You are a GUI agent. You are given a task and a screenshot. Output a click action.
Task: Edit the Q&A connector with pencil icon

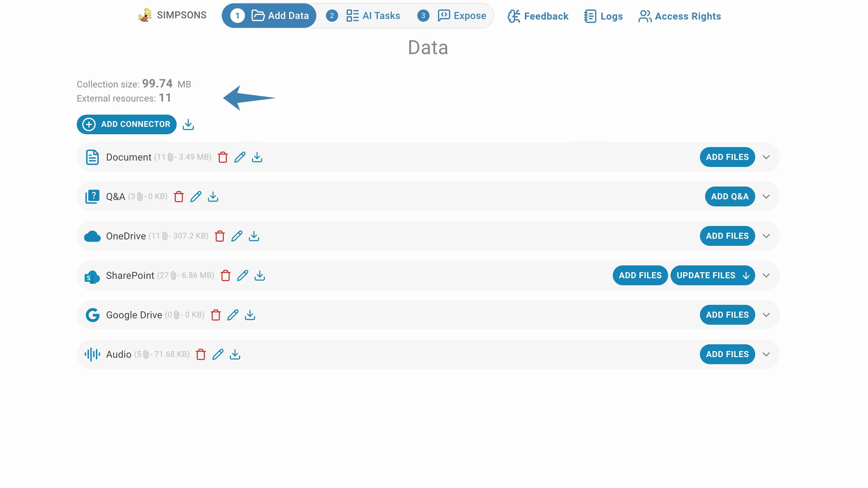(196, 197)
